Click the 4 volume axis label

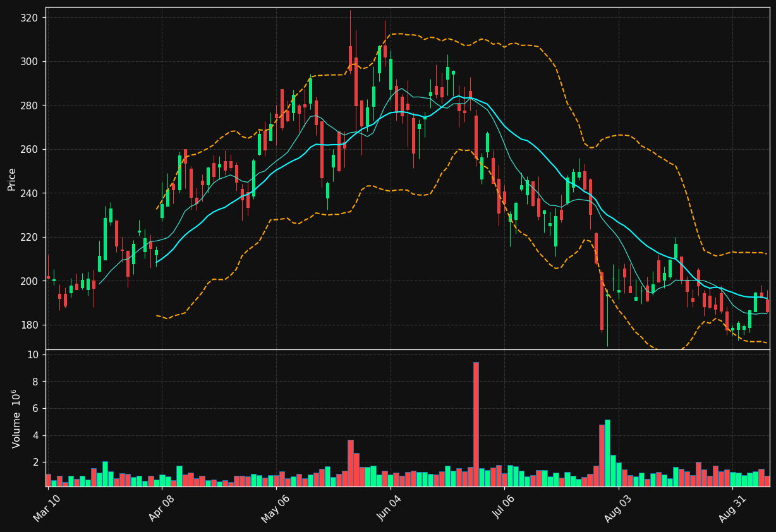[x=36, y=436]
